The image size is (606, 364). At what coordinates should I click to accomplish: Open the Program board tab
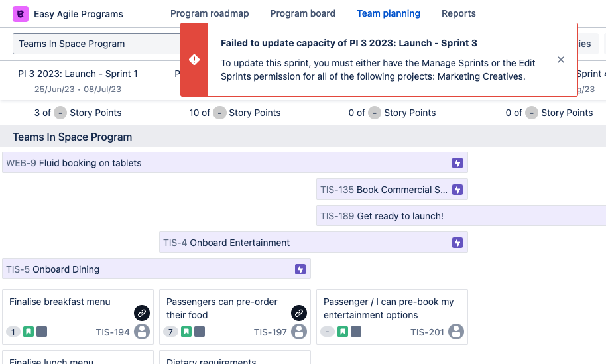point(302,13)
